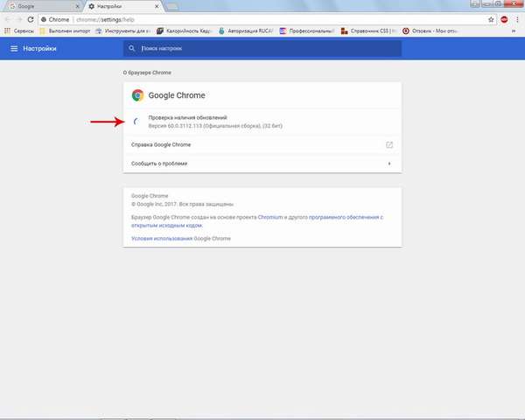Open the Сервисы apps shortcut

click(x=19, y=31)
